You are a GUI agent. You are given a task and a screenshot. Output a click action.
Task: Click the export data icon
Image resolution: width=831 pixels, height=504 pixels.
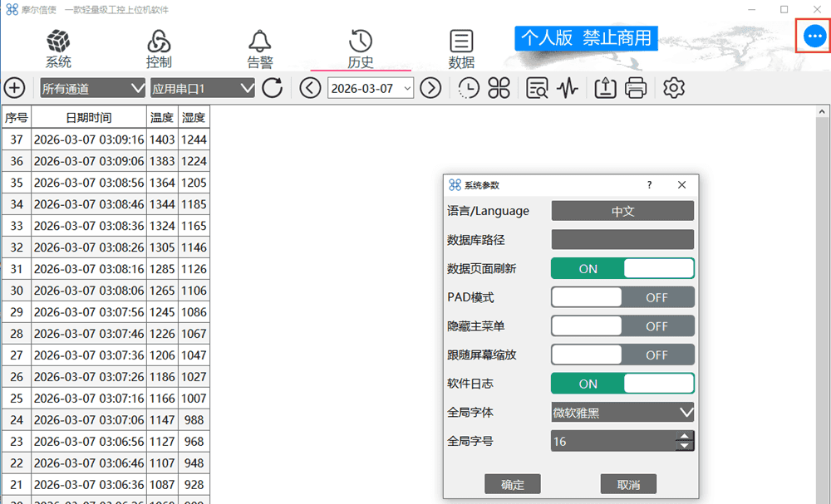click(605, 88)
